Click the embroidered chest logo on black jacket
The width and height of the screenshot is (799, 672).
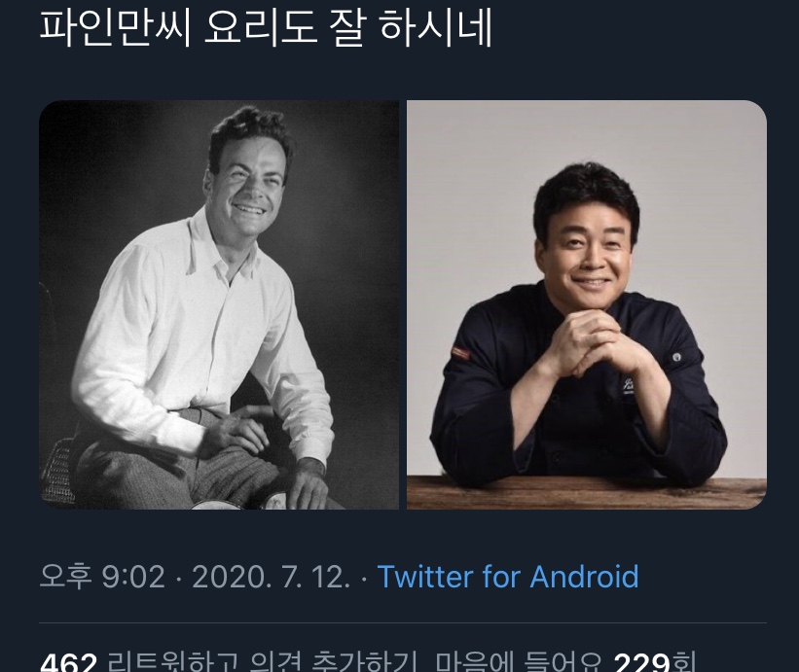pyautogui.click(x=629, y=386)
